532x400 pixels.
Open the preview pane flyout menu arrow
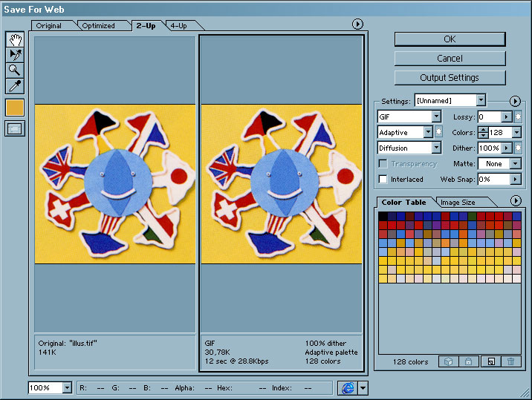click(x=357, y=24)
